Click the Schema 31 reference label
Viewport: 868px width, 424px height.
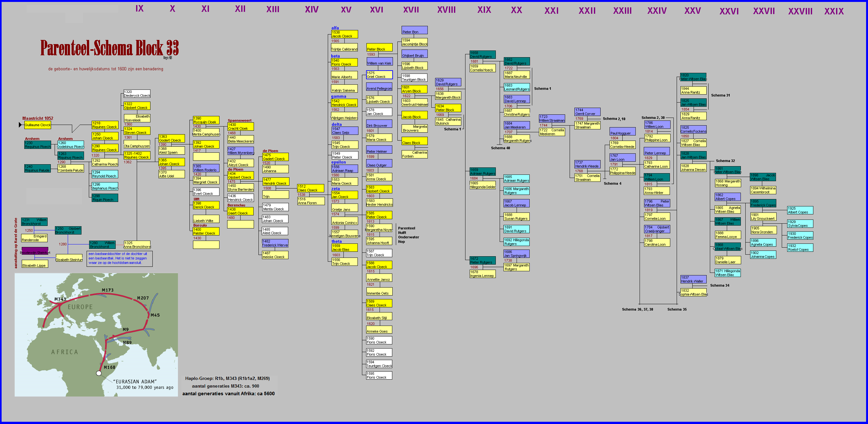[x=720, y=96]
